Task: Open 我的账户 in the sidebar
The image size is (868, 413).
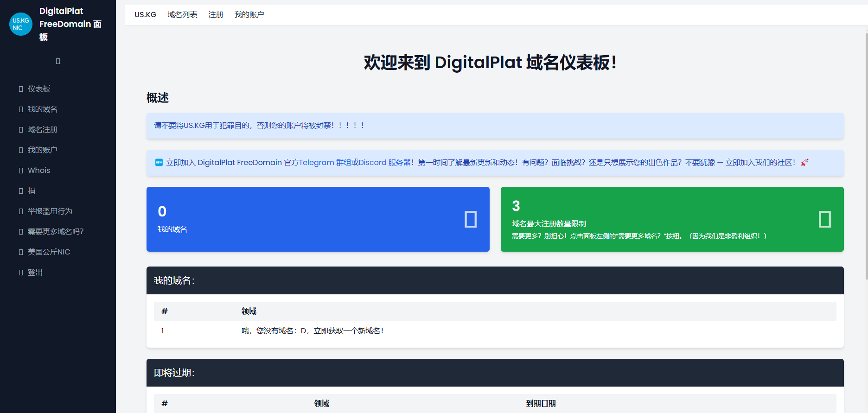Action: (x=43, y=150)
